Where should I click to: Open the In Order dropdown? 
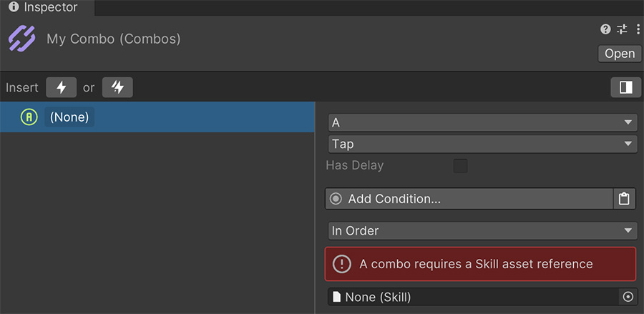[x=482, y=231]
